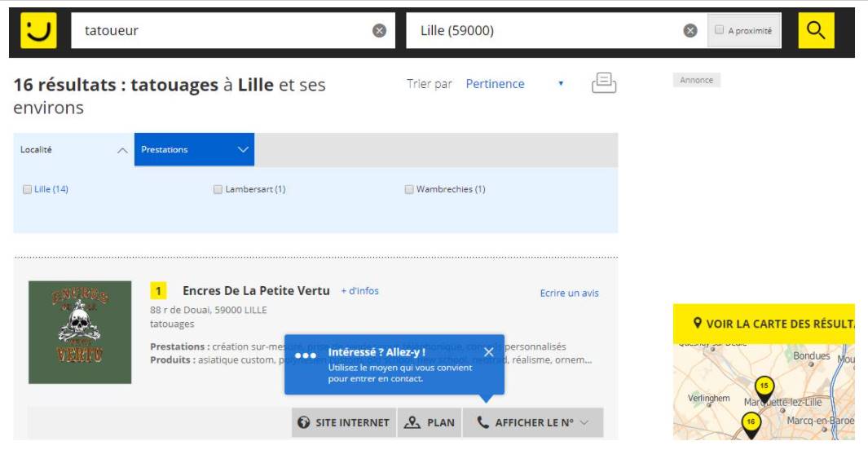Image resolution: width=868 pixels, height=450 pixels.
Task: Clear the Lille location field
Action: coord(690,31)
